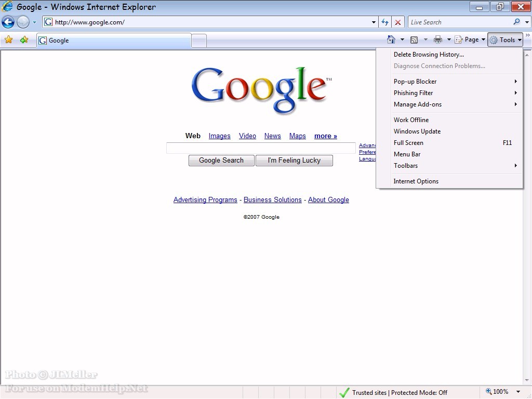Click the Print icon
532x399 pixels.
click(438, 39)
